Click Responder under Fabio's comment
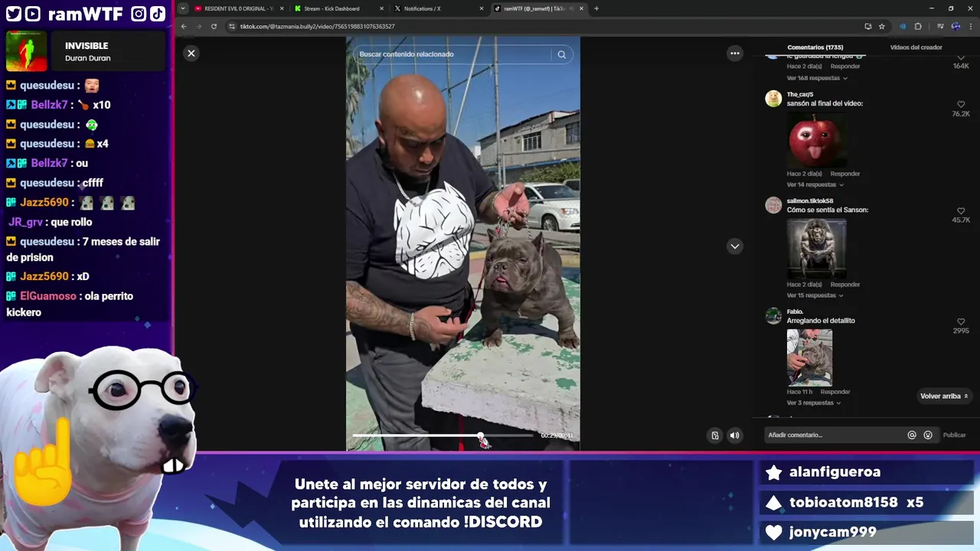 [835, 392]
